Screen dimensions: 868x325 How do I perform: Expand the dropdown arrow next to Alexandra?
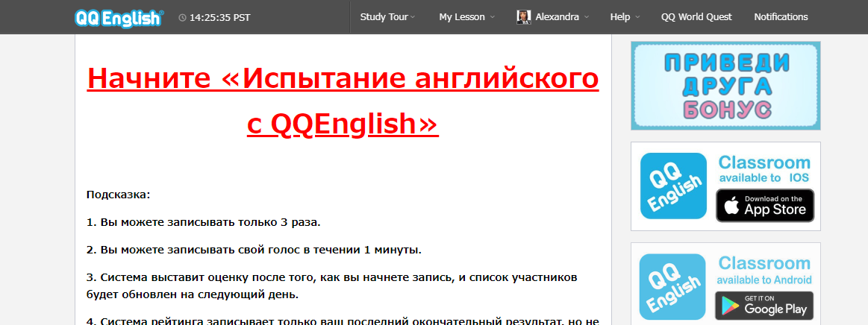pos(586,18)
